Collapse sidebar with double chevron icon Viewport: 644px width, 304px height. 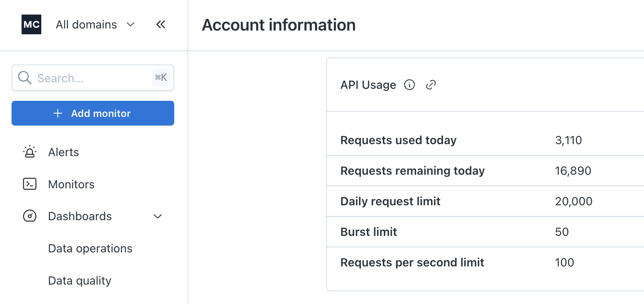[x=161, y=25]
